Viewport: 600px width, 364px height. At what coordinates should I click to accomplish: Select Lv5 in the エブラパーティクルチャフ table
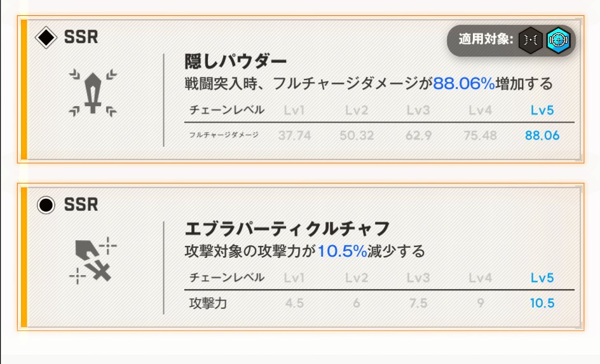(542, 278)
